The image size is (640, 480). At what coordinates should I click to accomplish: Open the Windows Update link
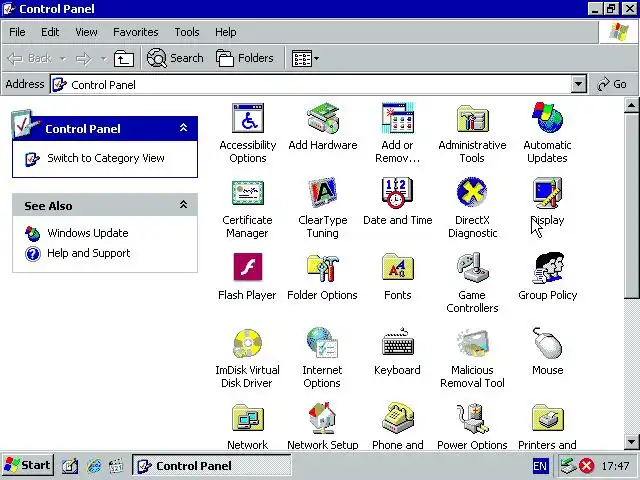click(x=88, y=233)
